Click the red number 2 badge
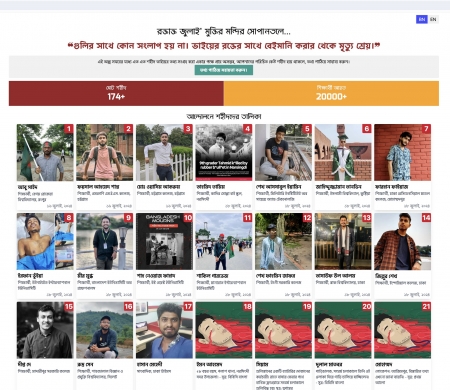Viewport: 450px width, 390px height. (x=128, y=129)
